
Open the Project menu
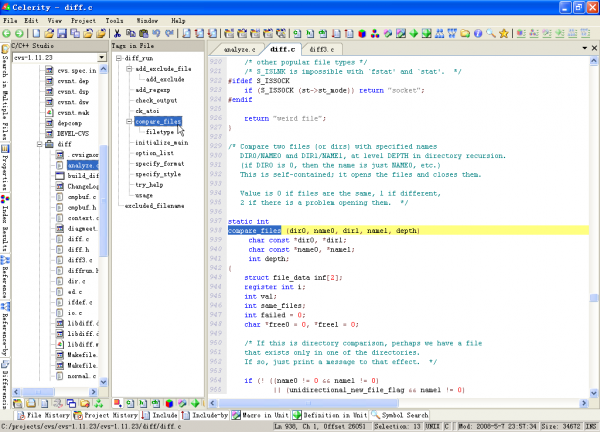coord(85,20)
